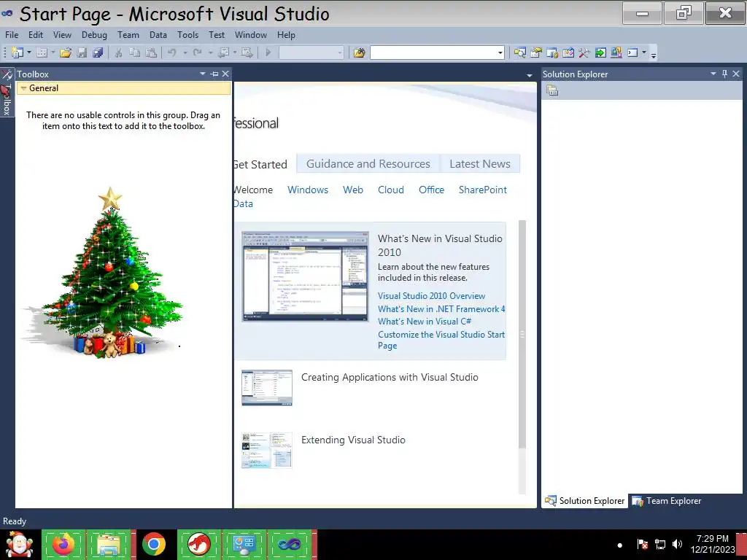Click the Navigate Backward icon
The width and height of the screenshot is (747, 560).
click(223, 52)
